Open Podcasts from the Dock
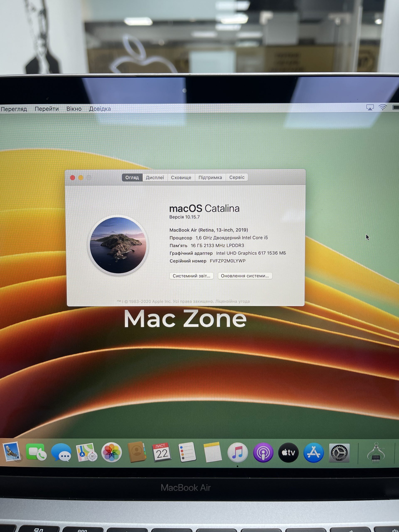Viewport: 399px width, 532px height. (x=263, y=453)
